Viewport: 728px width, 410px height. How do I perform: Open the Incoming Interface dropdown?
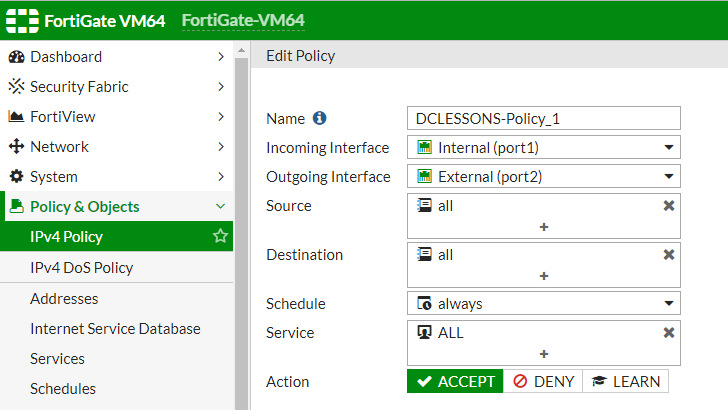pos(544,148)
